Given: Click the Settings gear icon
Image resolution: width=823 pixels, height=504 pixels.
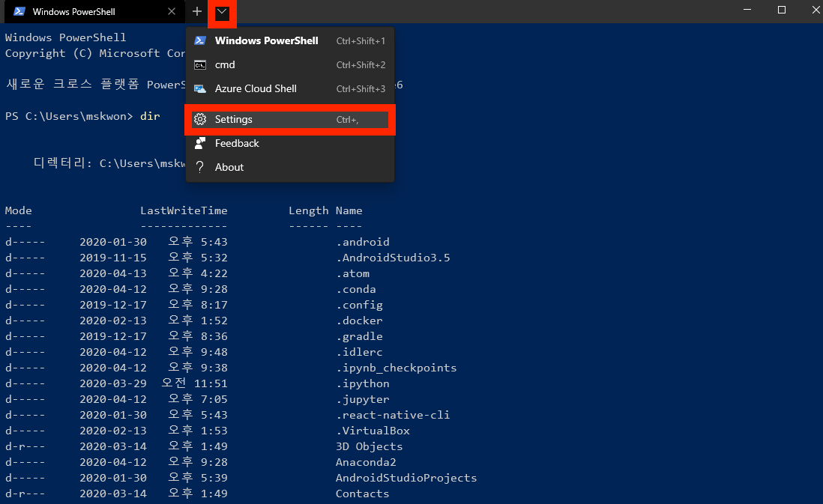Looking at the screenshot, I should (200, 120).
